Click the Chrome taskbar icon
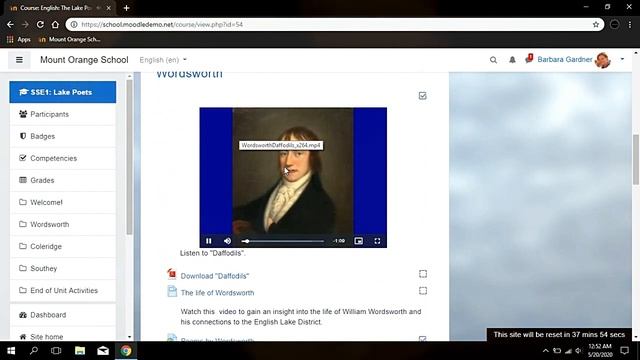 click(126, 351)
